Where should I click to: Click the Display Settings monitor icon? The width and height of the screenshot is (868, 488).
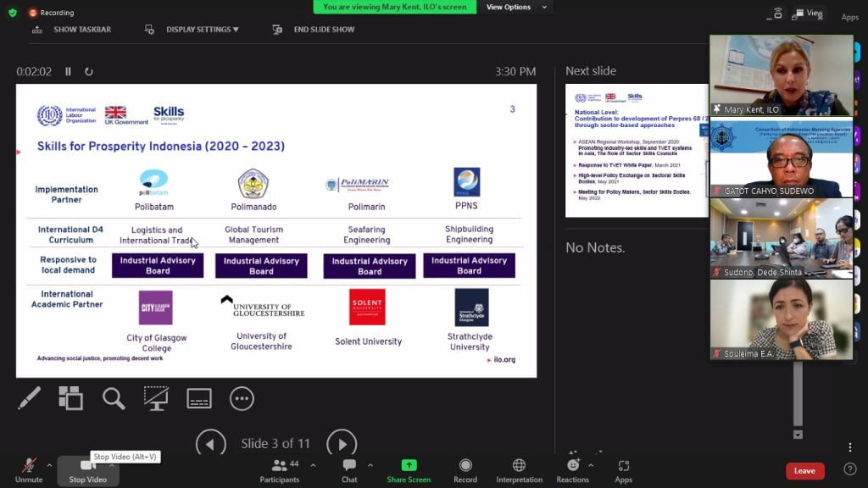149,30
